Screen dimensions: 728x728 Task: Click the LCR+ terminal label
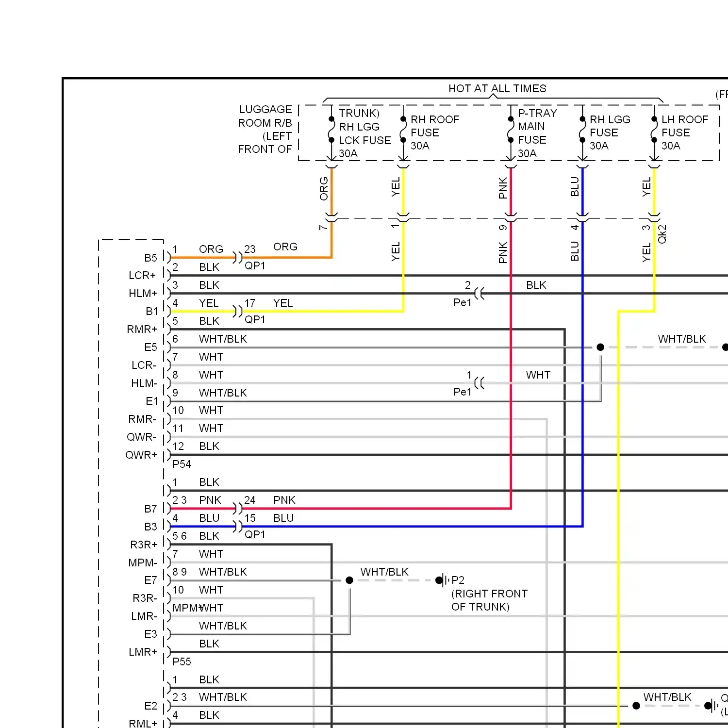point(142,276)
